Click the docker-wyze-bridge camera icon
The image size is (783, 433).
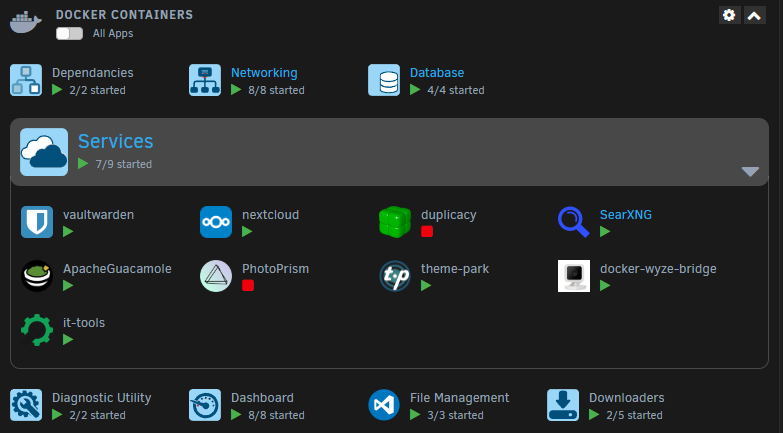pyautogui.click(x=574, y=276)
